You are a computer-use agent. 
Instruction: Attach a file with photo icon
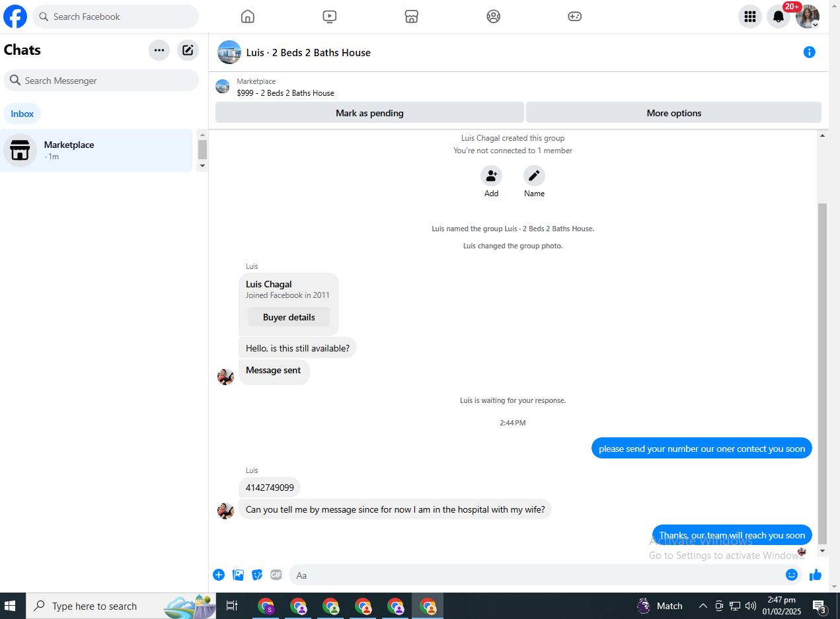coord(238,575)
